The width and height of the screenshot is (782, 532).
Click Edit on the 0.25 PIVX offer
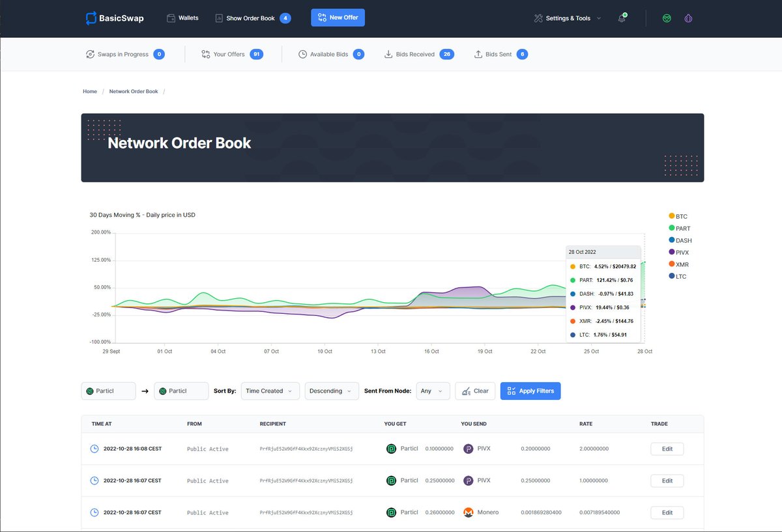[667, 481]
